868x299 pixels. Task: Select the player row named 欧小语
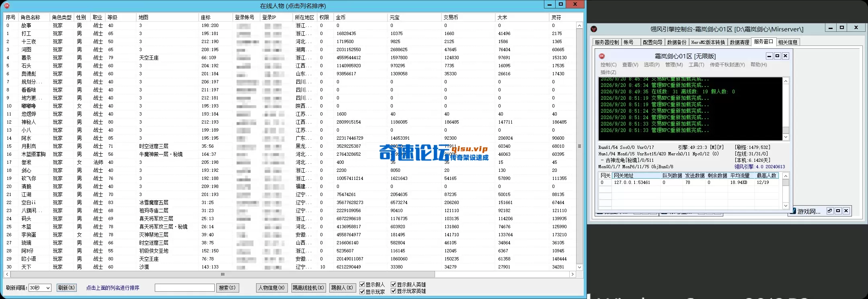(289, 259)
